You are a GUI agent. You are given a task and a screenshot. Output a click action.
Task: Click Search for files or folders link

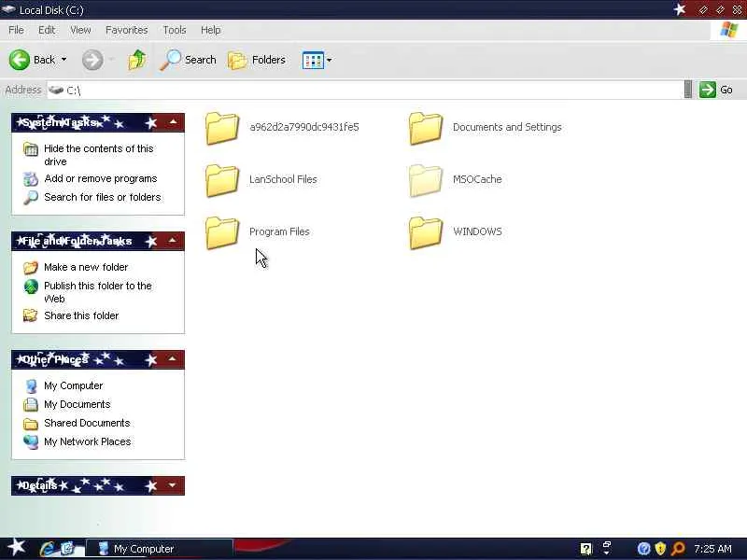click(103, 197)
